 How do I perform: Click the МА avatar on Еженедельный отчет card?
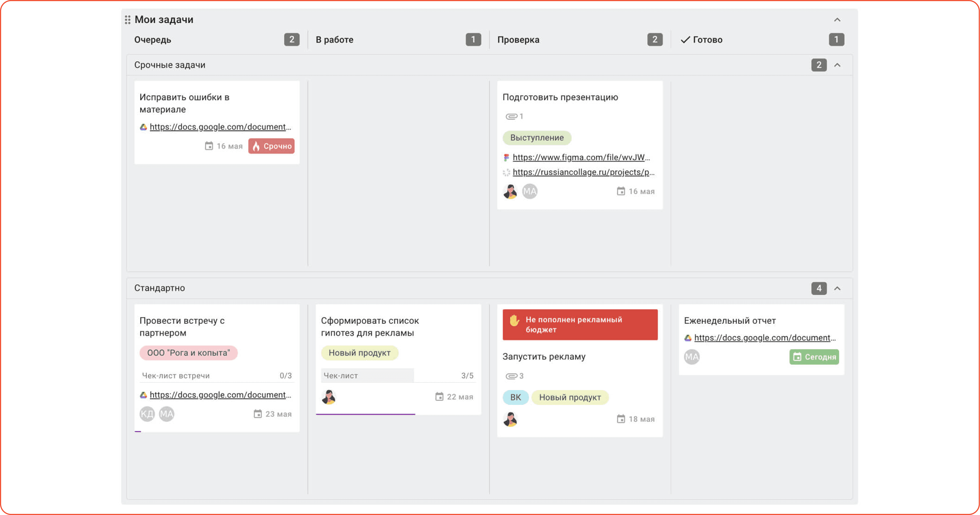(x=692, y=357)
